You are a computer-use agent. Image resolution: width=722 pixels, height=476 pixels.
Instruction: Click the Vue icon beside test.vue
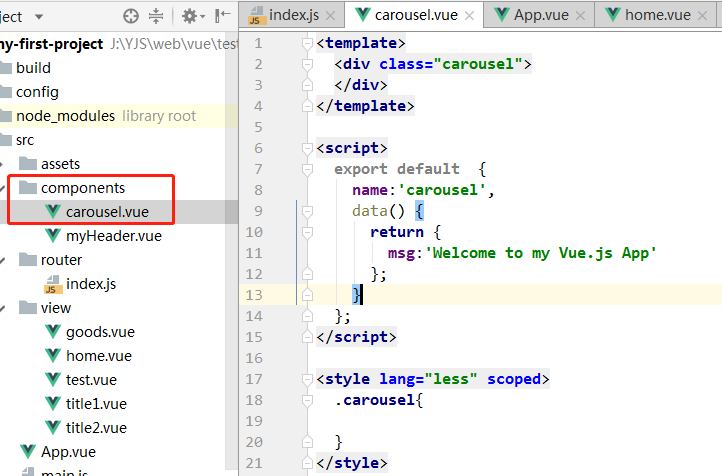53,379
